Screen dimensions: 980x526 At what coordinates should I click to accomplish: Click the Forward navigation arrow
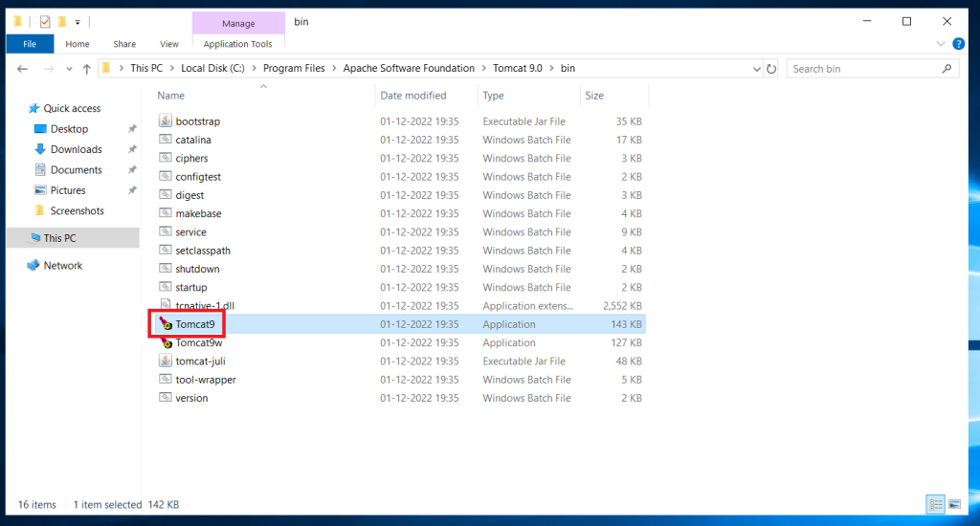click(x=48, y=69)
